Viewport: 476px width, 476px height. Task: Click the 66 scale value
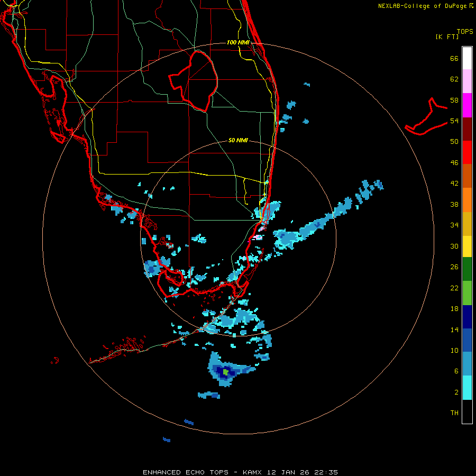[x=454, y=58]
